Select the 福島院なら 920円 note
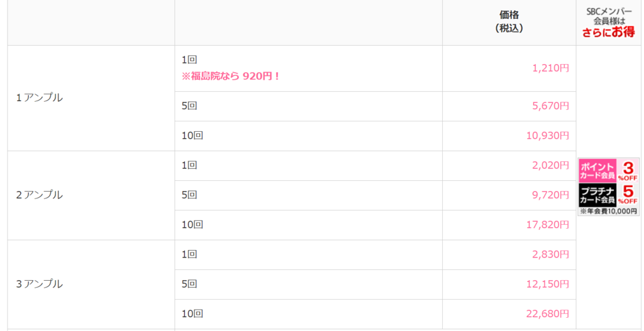Image resolution: width=644 pixels, height=331 pixels. 231,76
